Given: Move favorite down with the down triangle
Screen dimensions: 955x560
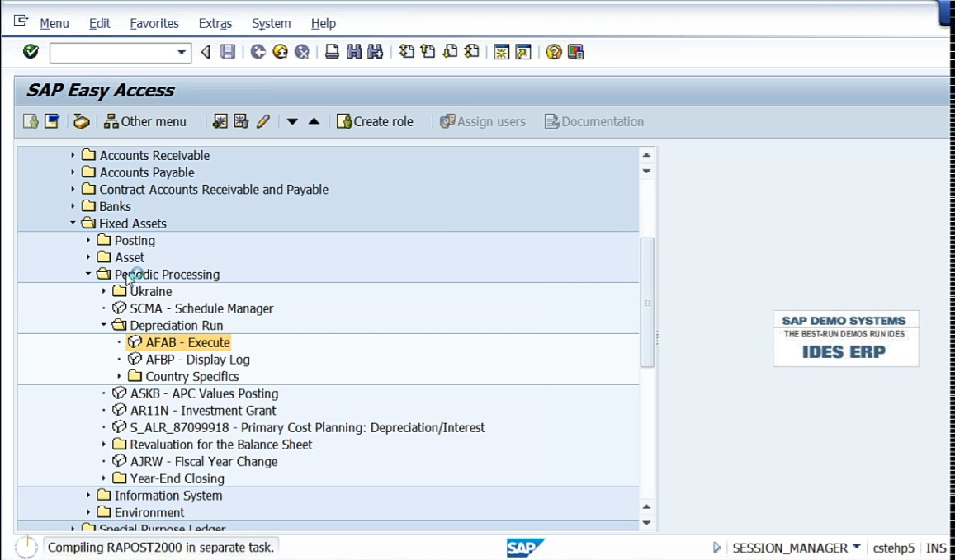Looking at the screenshot, I should (x=292, y=122).
